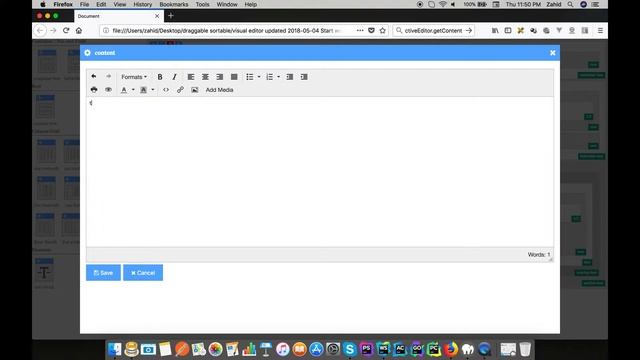
Task: Click the Add Media button
Action: pos(220,90)
